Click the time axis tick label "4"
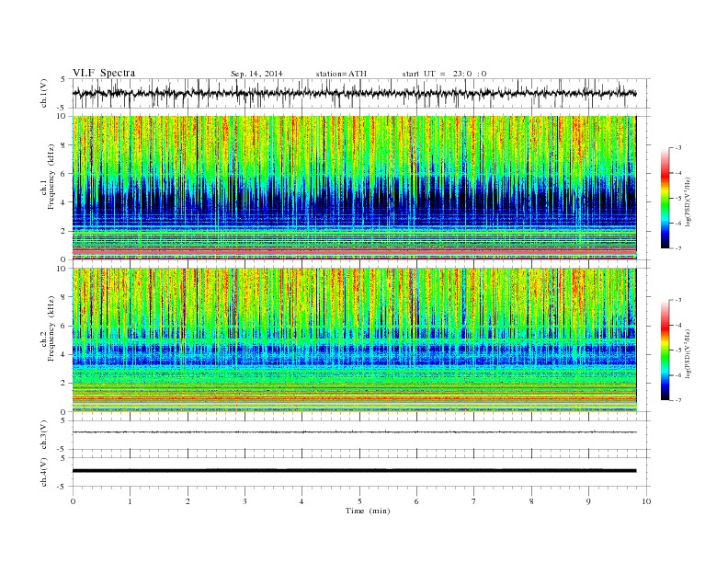Viewport: 728px width, 563px height. (x=301, y=501)
